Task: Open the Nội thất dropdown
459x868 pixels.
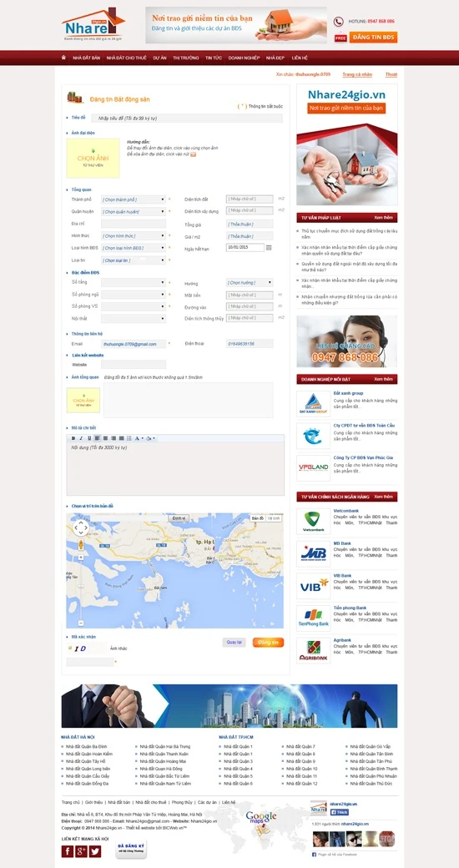Action: [x=133, y=319]
